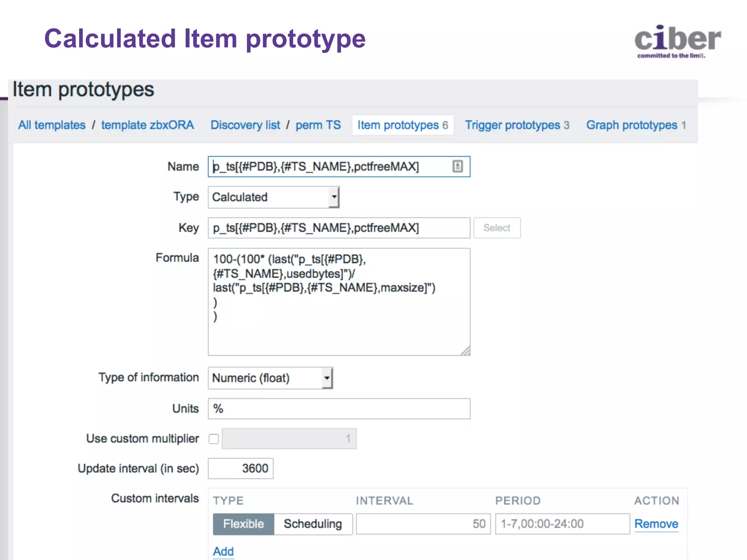Focus the Units input field
This screenshot has height=560, width=747.
pos(339,409)
